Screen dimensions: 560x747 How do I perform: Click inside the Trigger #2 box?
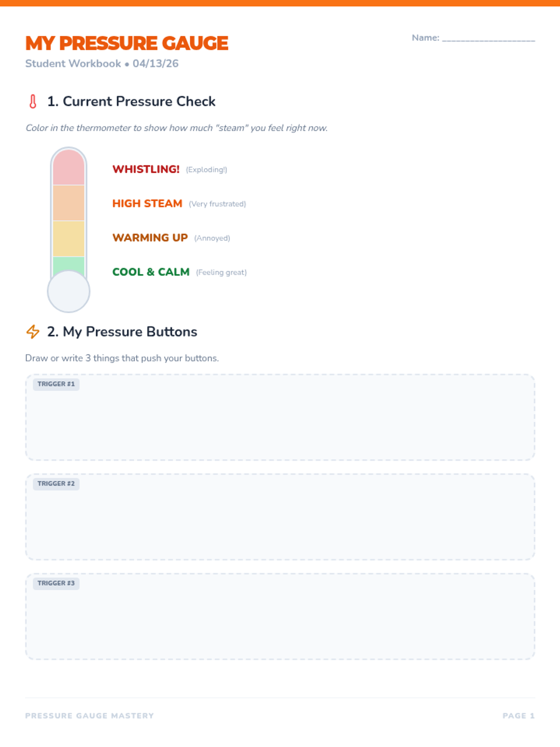280,522
